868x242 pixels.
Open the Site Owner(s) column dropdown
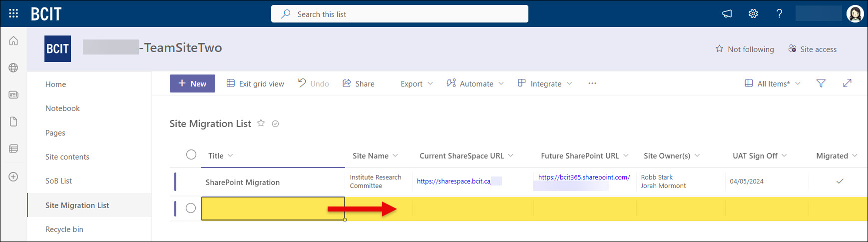click(x=672, y=155)
